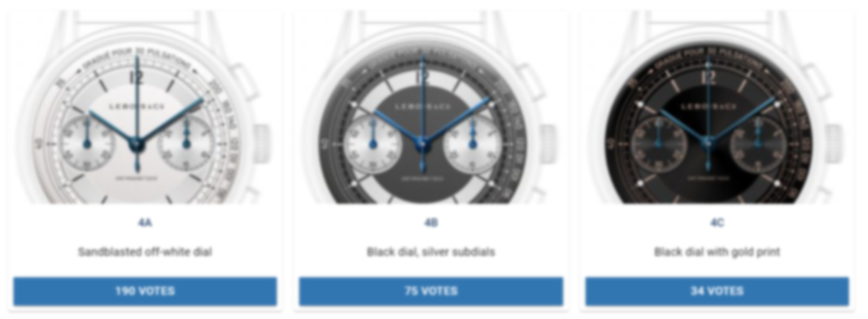The height and width of the screenshot is (319, 868).
Task: Click the 12 numeral on the 4B dial
Action: [422, 77]
